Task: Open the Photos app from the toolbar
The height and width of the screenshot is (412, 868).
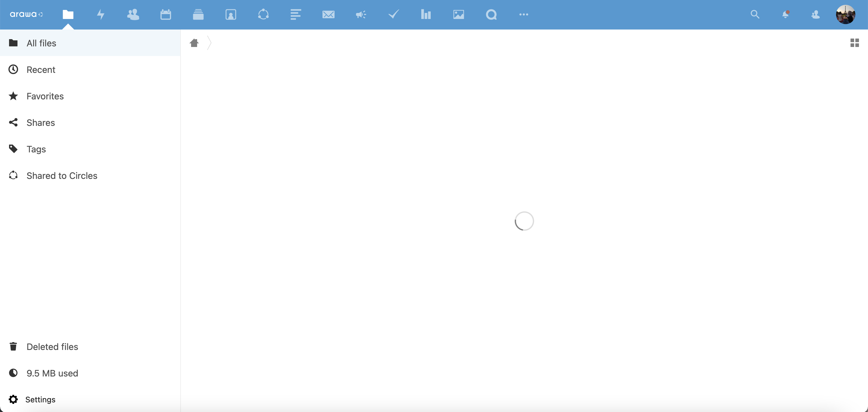Action: point(459,14)
